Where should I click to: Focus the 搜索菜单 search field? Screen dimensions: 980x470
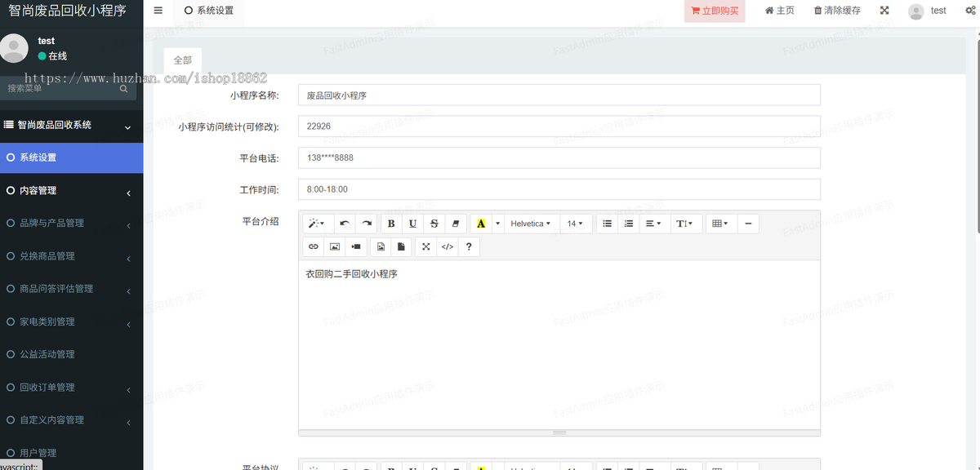point(59,88)
